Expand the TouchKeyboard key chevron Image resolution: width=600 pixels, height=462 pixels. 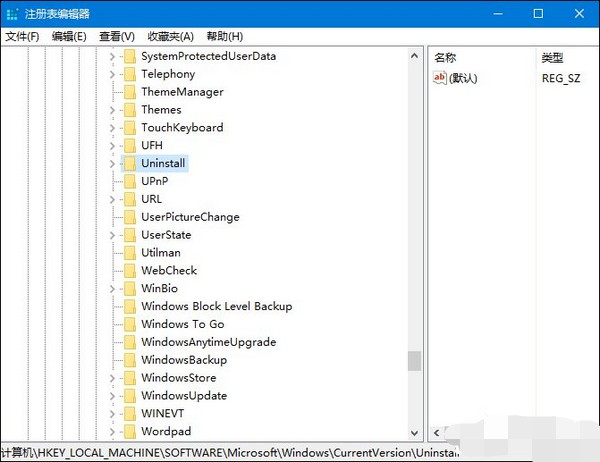112,128
